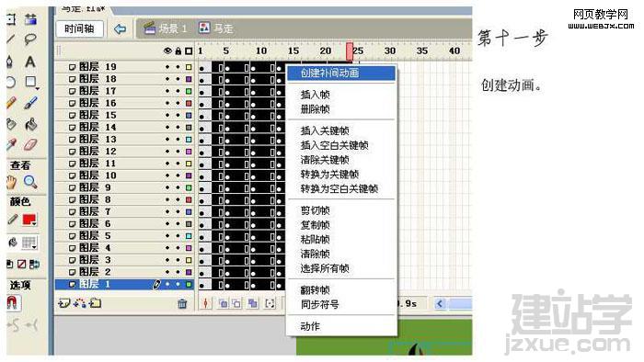Hide 图层 15 via eye column dot
Image resolution: width=644 pixels, height=362 pixels.
pos(167,115)
